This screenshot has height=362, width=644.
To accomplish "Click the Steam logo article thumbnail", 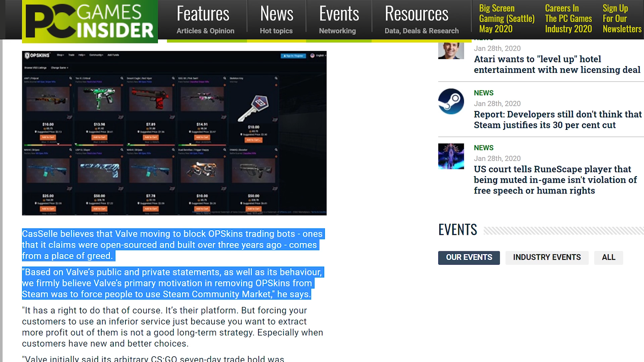I will click(451, 101).
